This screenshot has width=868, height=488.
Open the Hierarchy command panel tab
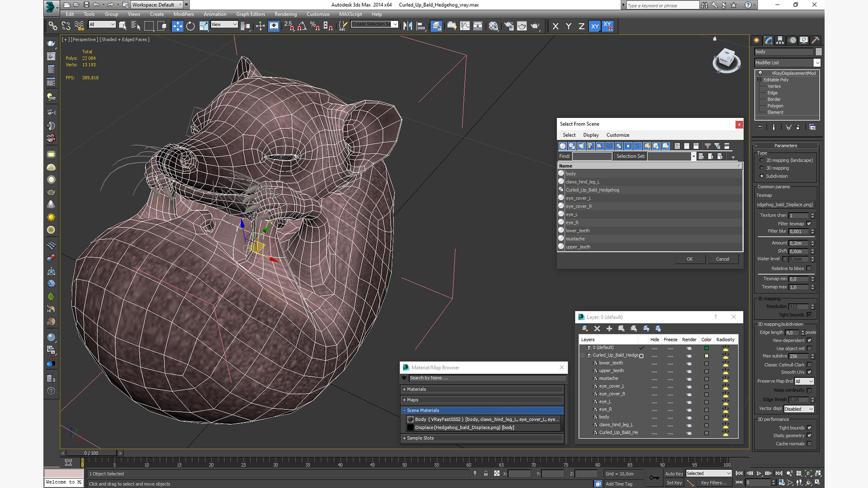point(780,40)
